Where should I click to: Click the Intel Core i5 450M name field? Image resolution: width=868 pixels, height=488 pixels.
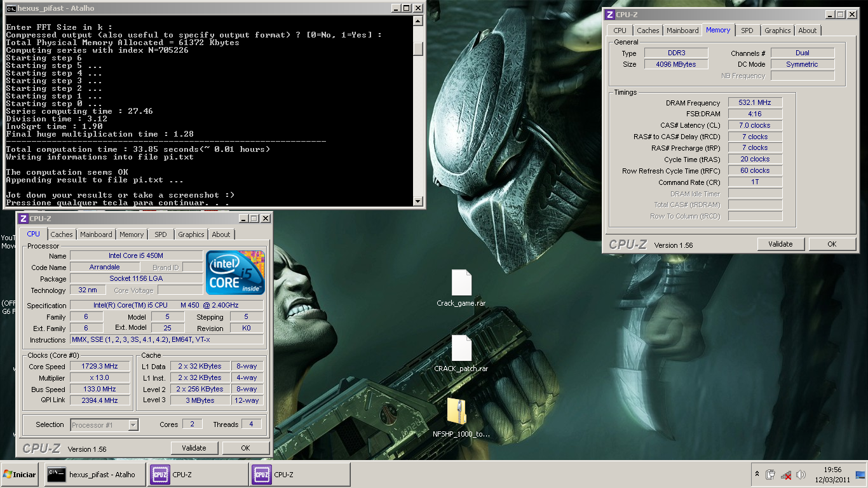pyautogui.click(x=136, y=255)
